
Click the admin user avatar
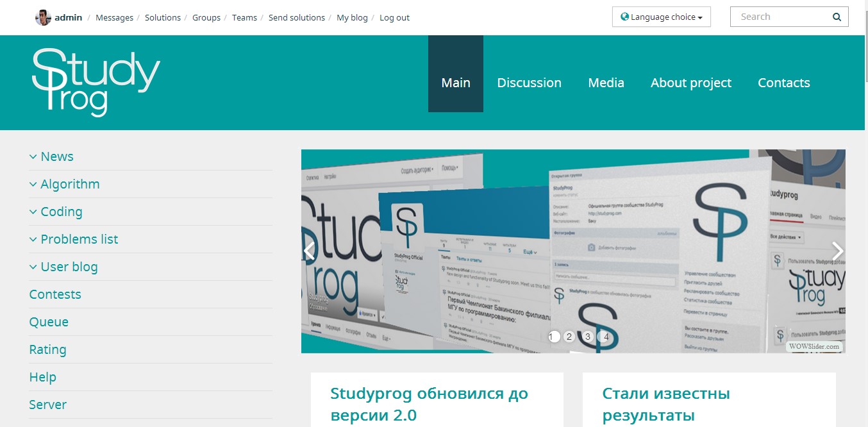coord(43,17)
